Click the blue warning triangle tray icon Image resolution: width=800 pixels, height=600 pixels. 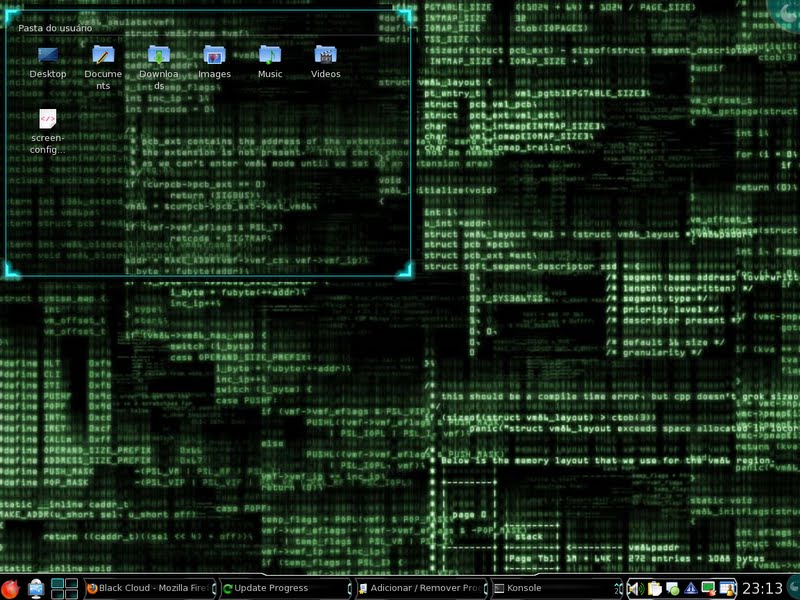tap(691, 589)
